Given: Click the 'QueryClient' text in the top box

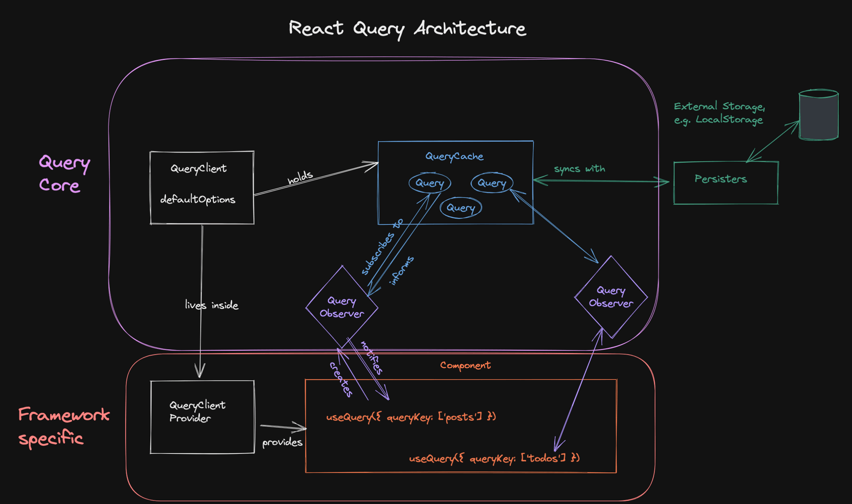Looking at the screenshot, I should 198,169.
